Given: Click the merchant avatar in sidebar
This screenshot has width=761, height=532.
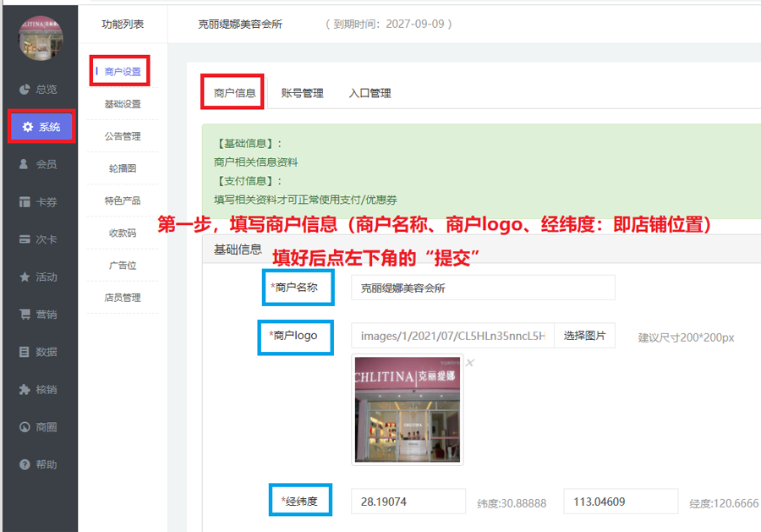Looking at the screenshot, I should (41, 38).
